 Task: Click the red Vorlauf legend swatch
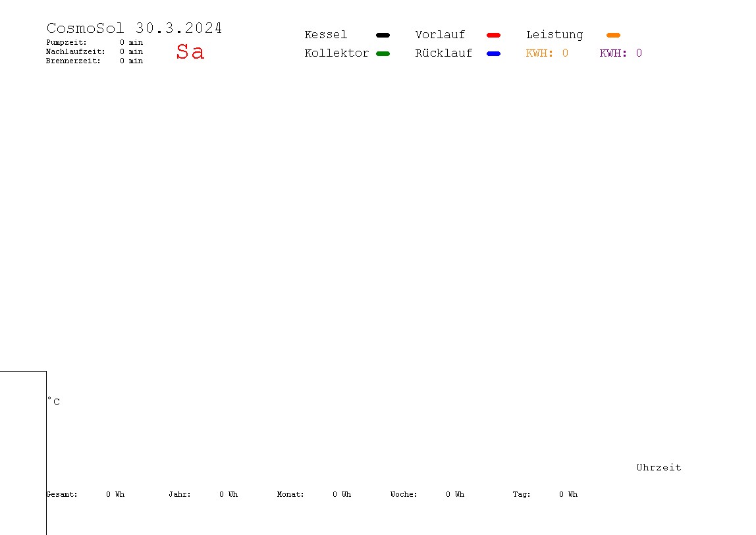click(x=493, y=35)
